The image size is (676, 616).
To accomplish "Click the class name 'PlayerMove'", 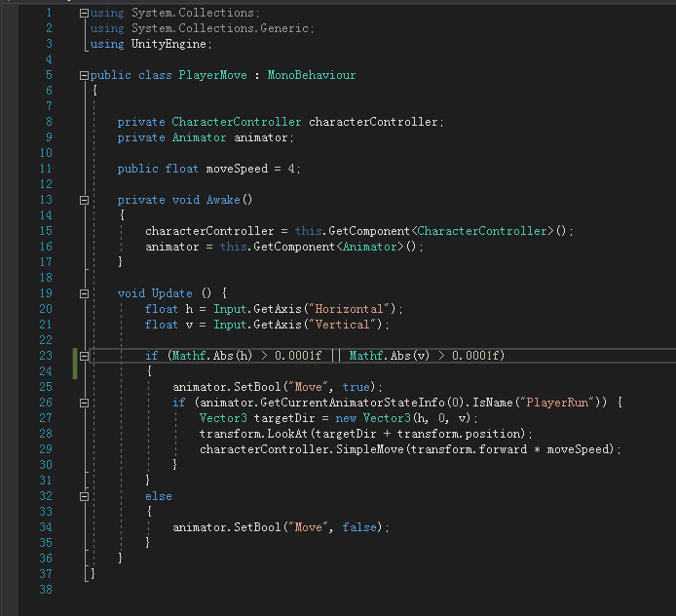I will pos(213,75).
